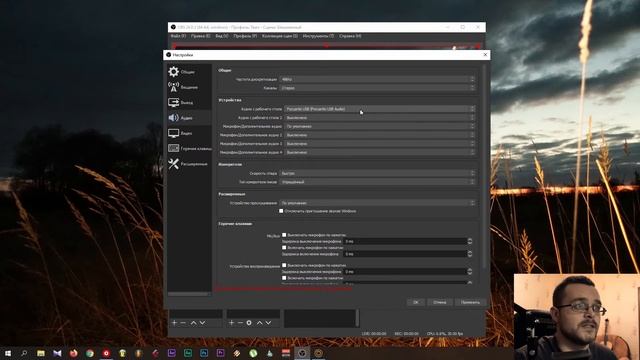The height and width of the screenshot is (360, 640).
Task: Click the Применить (Apply) button
Action: [470, 302]
